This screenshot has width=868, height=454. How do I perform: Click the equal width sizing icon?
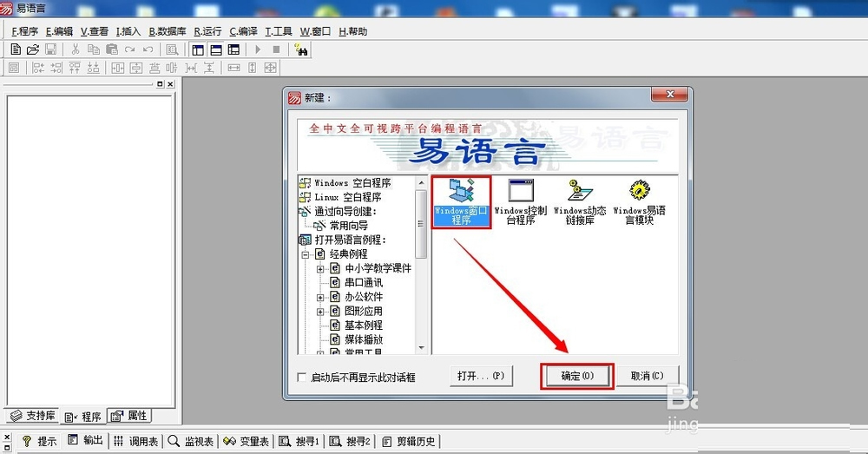click(234, 68)
